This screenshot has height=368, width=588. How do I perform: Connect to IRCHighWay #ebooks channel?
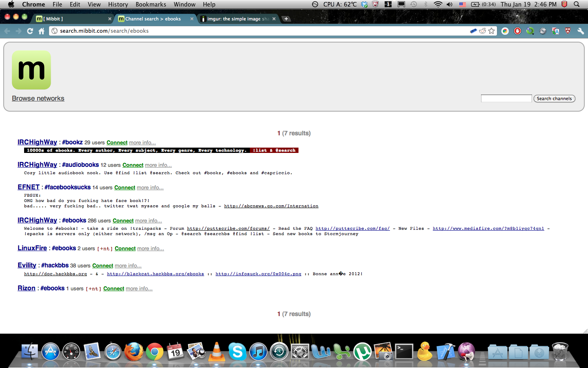point(123,221)
